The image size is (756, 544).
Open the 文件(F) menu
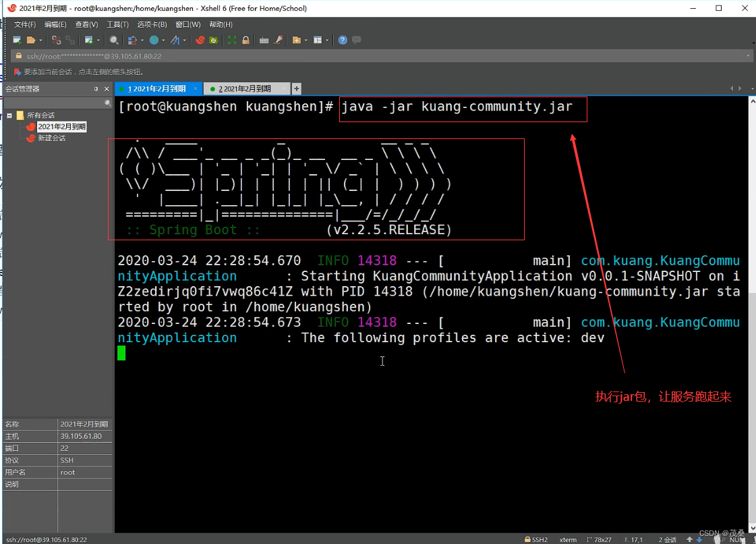24,24
